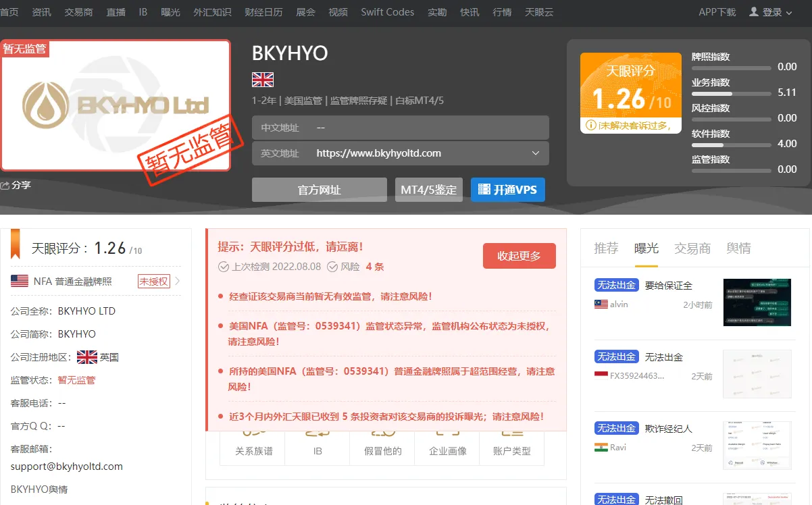
Task: Click the 未授权 tag
Action: point(153,281)
